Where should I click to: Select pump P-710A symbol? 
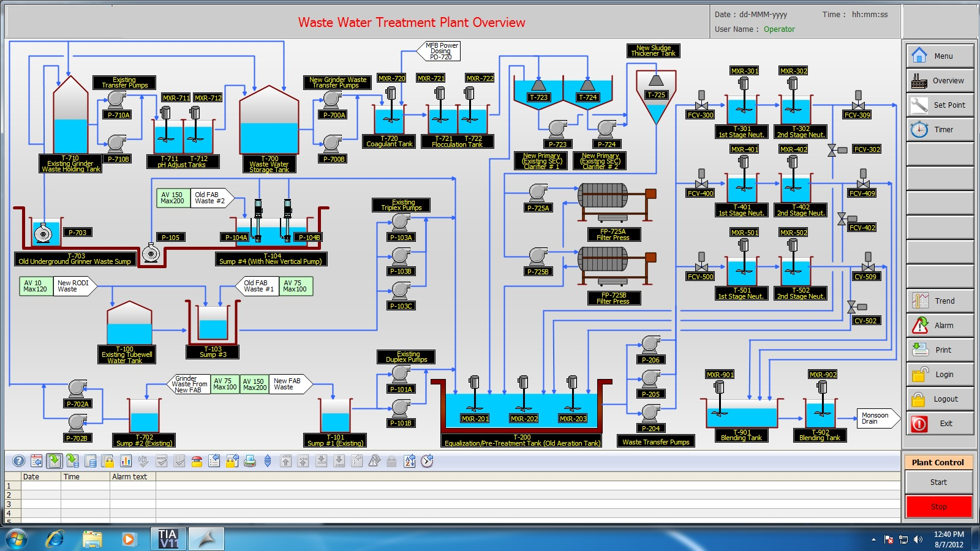[116, 100]
